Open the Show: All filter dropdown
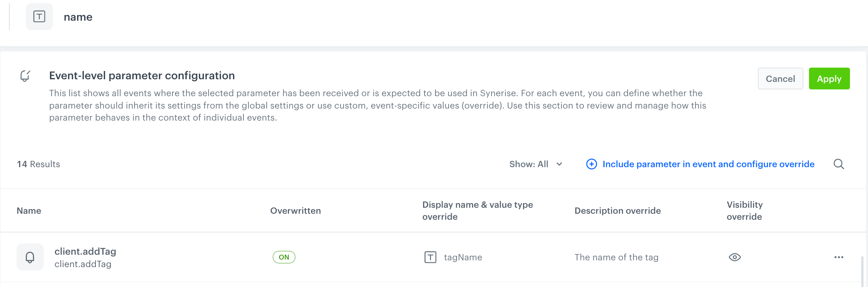The width and height of the screenshot is (868, 287). tap(529, 164)
